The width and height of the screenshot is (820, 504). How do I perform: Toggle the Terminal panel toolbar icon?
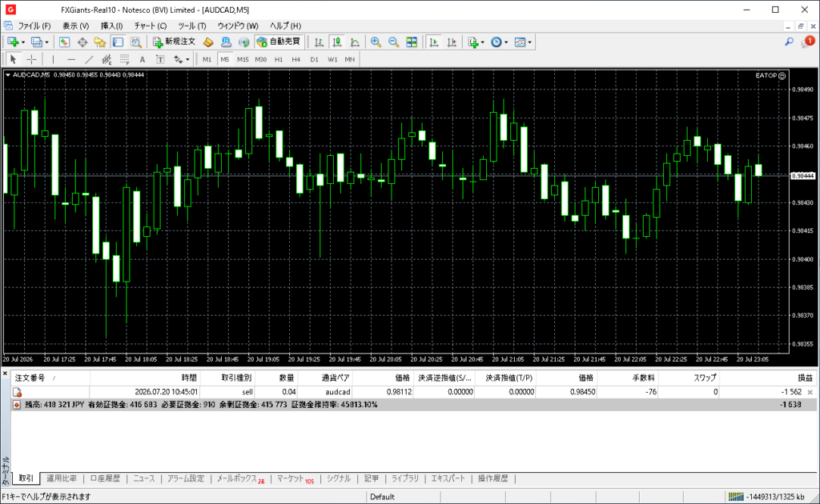pyautogui.click(x=118, y=42)
